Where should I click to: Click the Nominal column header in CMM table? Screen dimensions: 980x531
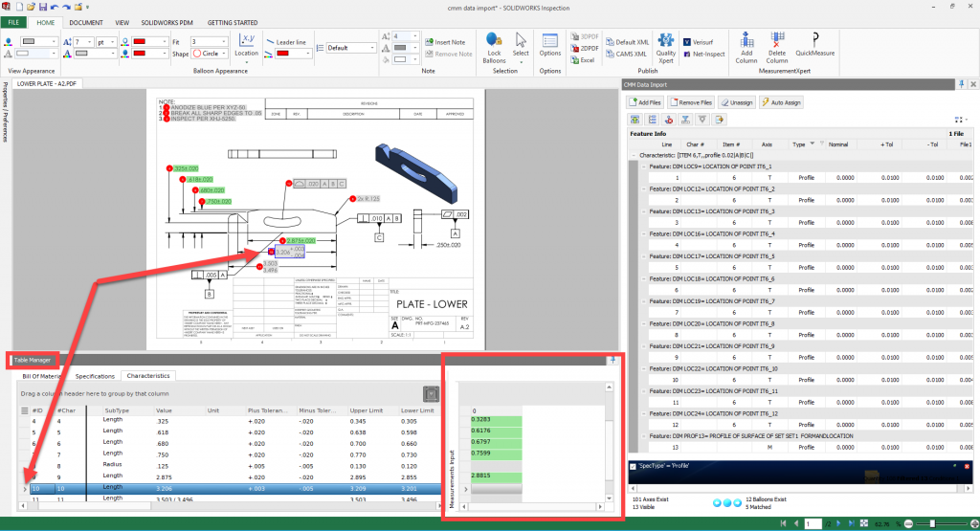(838, 144)
